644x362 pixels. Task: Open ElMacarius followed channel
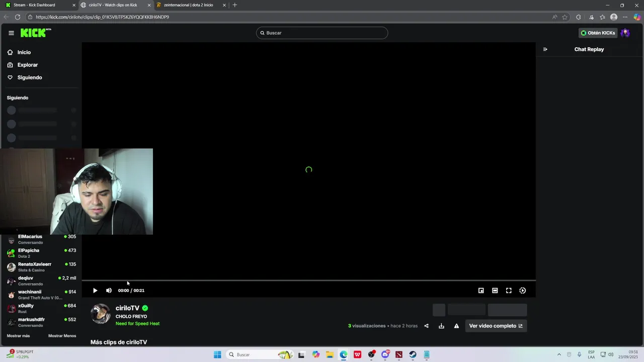(41, 239)
